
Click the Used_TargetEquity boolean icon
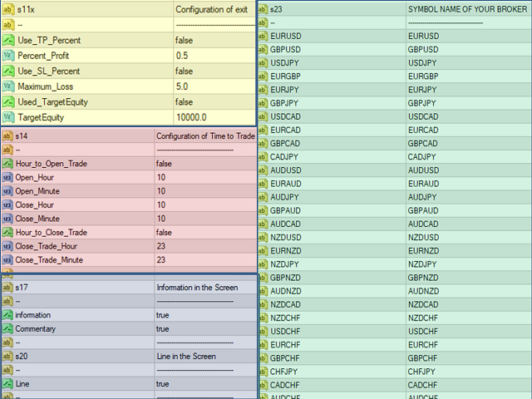coord(8,102)
